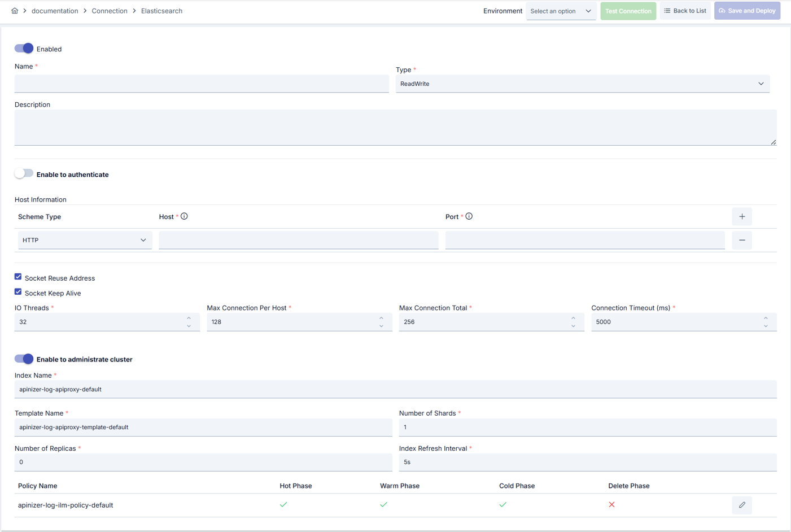Increase IO Threads value
Viewport: 791px width, 532px height.
pos(189,318)
